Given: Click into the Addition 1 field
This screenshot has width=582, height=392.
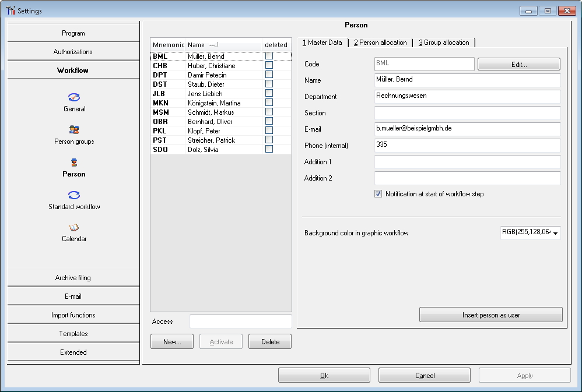Looking at the screenshot, I should pyautogui.click(x=467, y=162).
